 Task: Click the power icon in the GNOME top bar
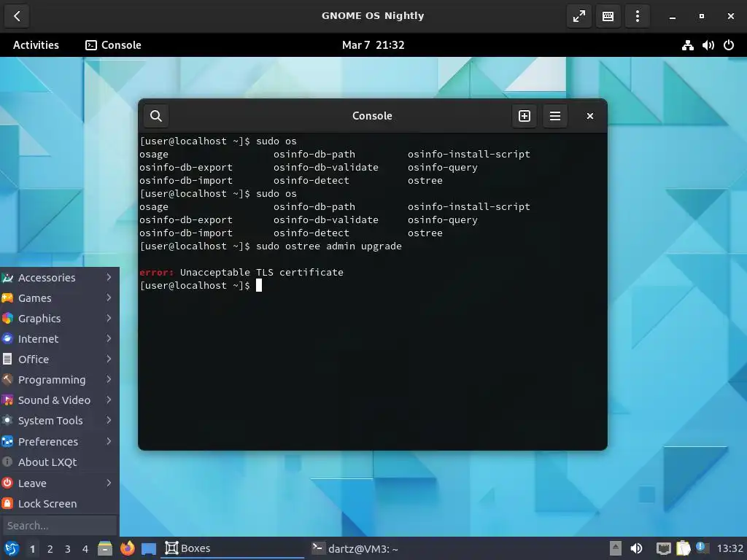click(729, 45)
